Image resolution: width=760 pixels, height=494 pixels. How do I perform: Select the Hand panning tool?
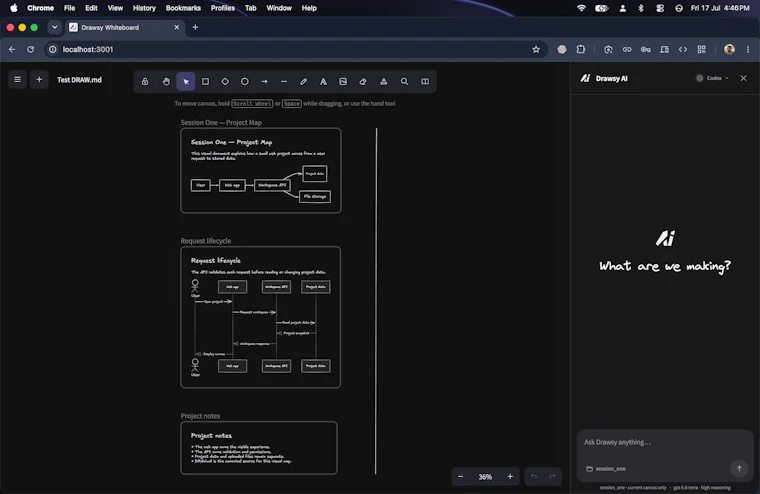pyautogui.click(x=166, y=81)
